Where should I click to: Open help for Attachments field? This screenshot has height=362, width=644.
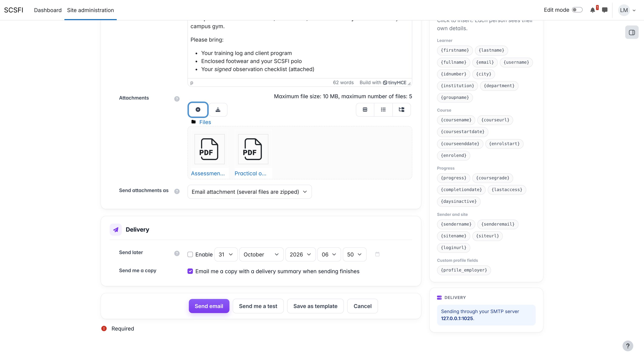click(177, 99)
